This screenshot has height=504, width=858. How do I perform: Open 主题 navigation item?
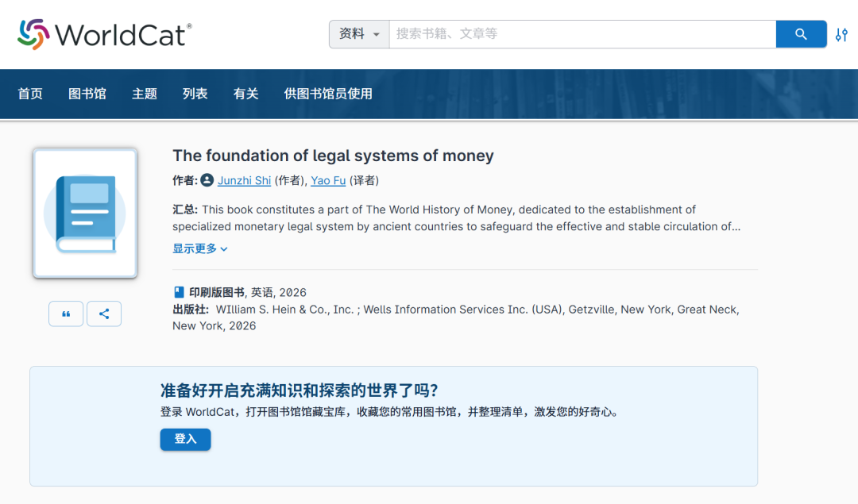tap(145, 94)
